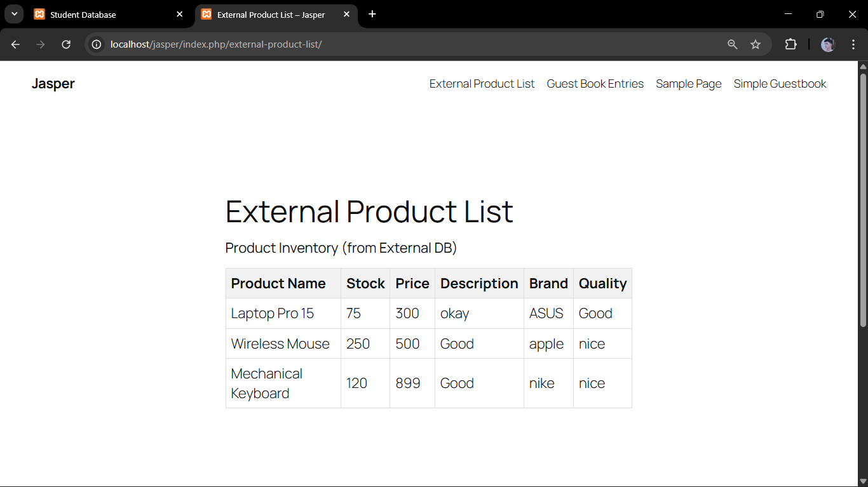Click the scrollbar down arrow
Viewport: 868px width, 487px height.
(863, 481)
